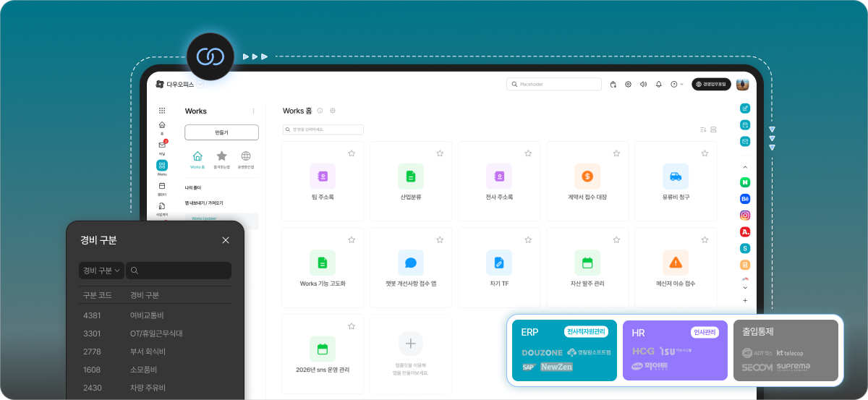Open the Instagram shortcut icon
The height and width of the screenshot is (400, 868).
(x=745, y=215)
